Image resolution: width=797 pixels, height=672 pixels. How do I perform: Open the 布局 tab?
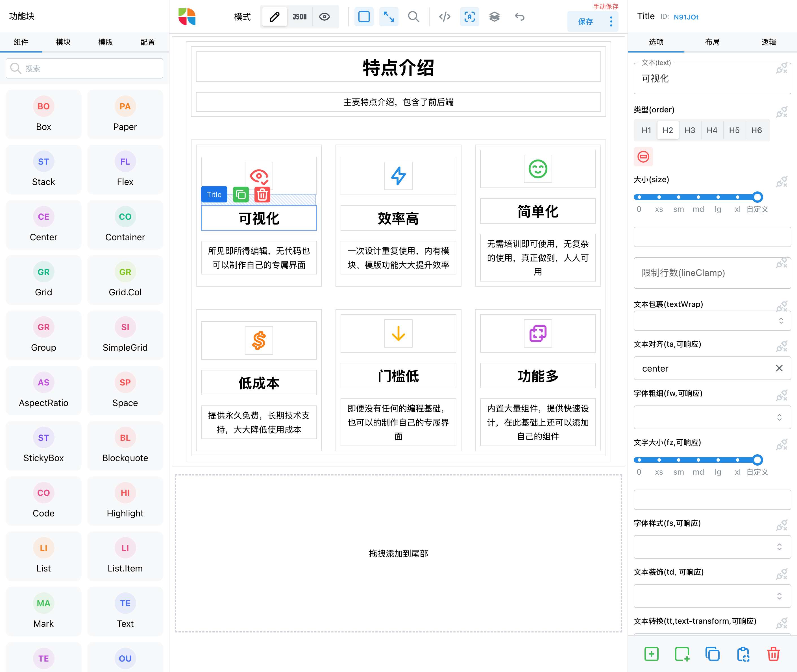click(x=713, y=42)
